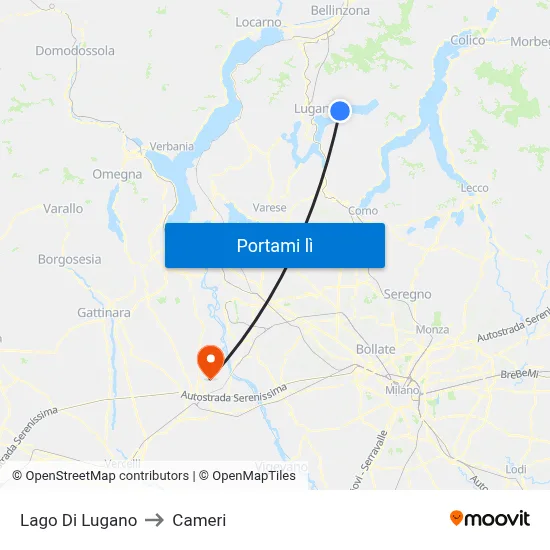This screenshot has height=550, width=550.
Task: Click the Domodossola map label
Action: point(75,51)
